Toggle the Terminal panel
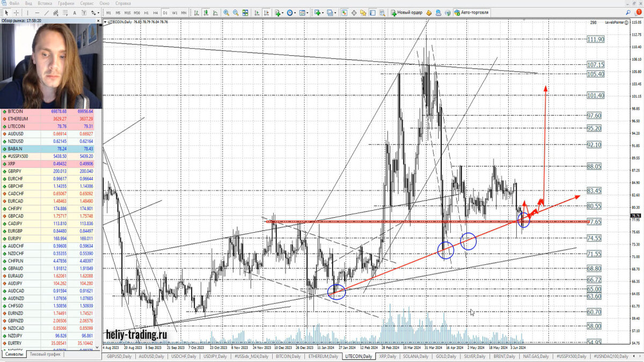Viewport: 644px width, 362px height. coord(372,12)
